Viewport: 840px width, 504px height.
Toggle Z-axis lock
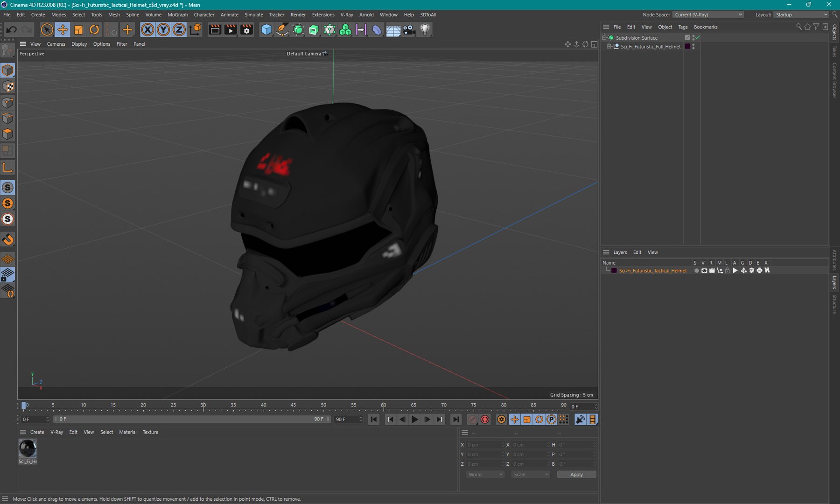(179, 30)
